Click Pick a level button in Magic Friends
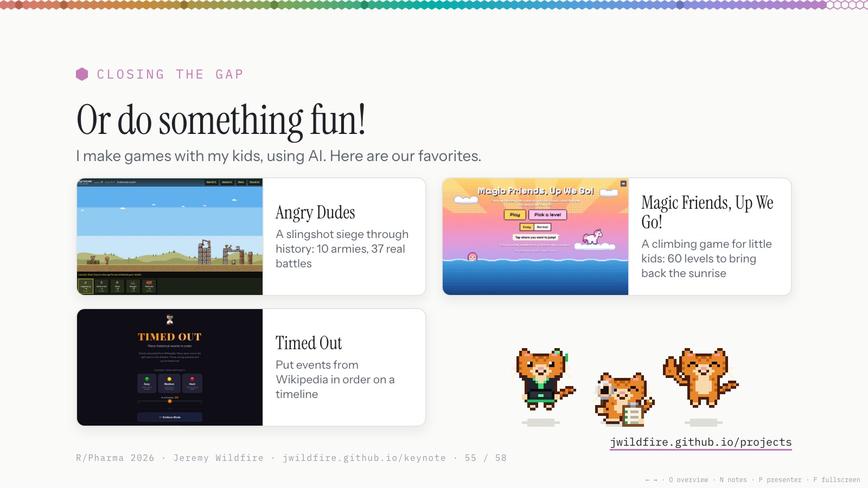Viewport: 868px width, 488px height. pos(547,215)
